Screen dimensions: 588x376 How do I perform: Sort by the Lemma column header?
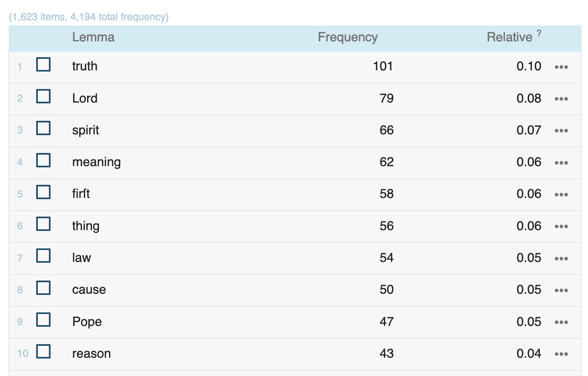(x=93, y=37)
